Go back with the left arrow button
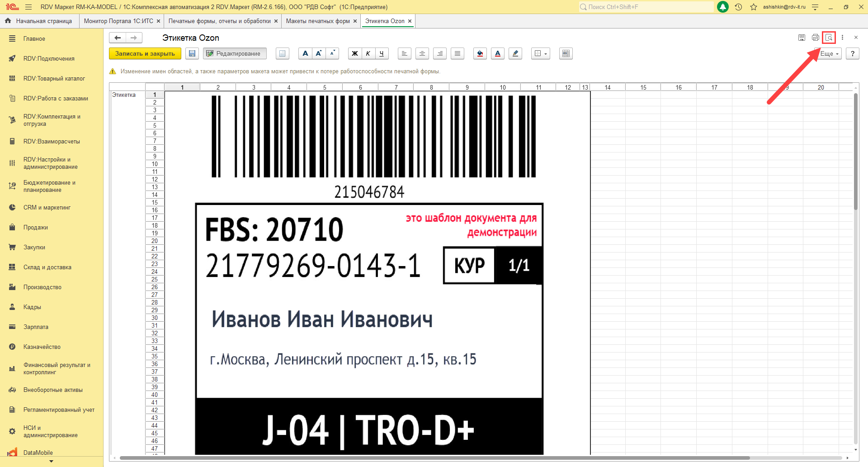 tap(118, 38)
